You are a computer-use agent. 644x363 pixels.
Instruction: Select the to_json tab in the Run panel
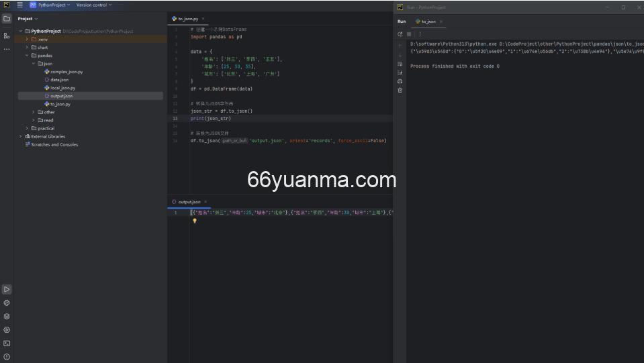tap(426, 21)
